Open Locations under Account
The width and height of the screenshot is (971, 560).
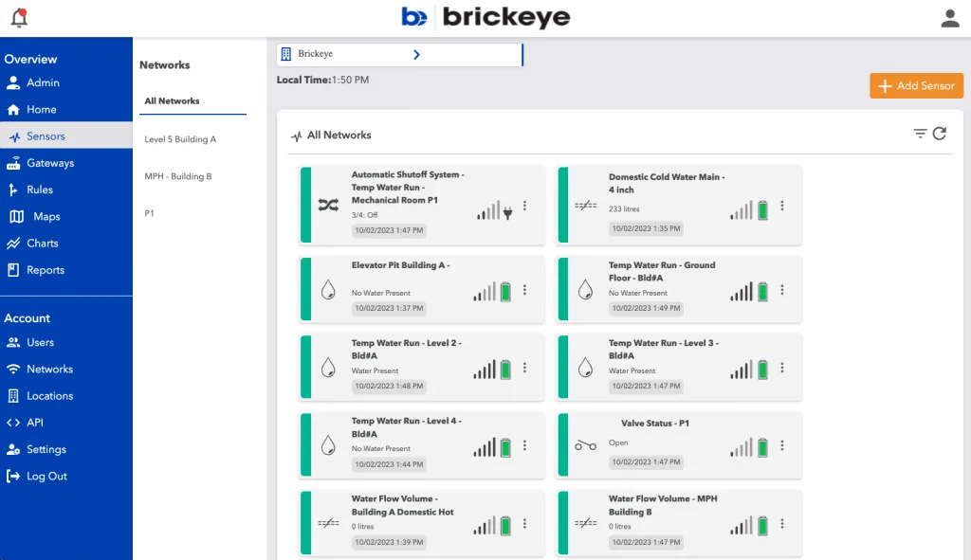tap(66, 396)
